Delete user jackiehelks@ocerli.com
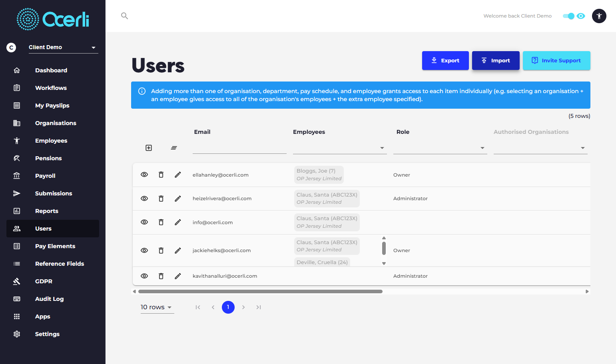This screenshot has width=616, height=364. tap(161, 251)
